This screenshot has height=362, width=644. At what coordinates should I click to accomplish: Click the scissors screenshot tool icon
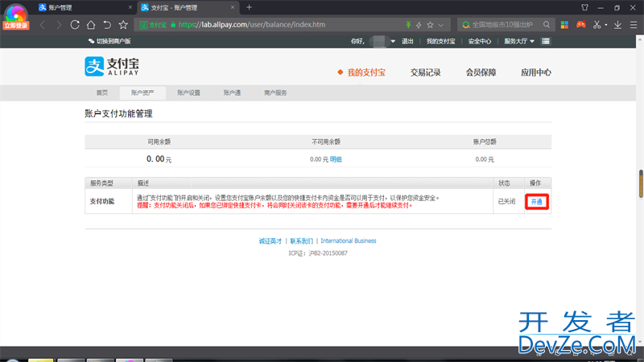point(597,25)
